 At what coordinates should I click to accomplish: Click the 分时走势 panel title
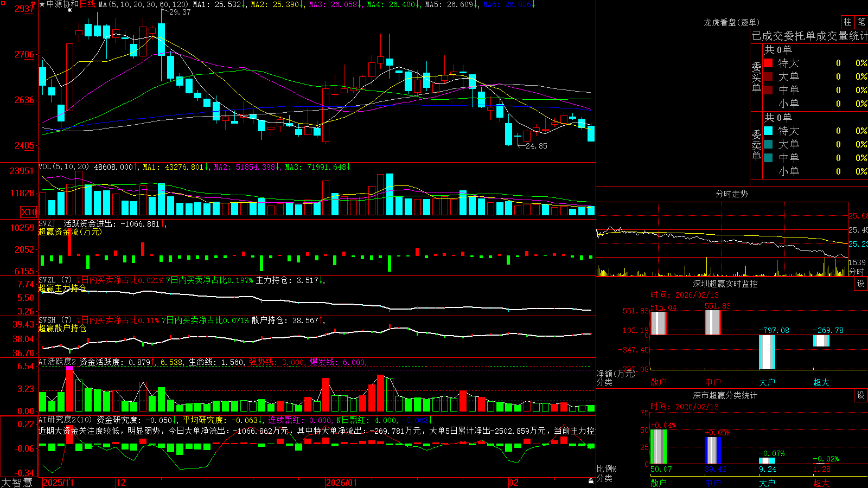point(731,194)
